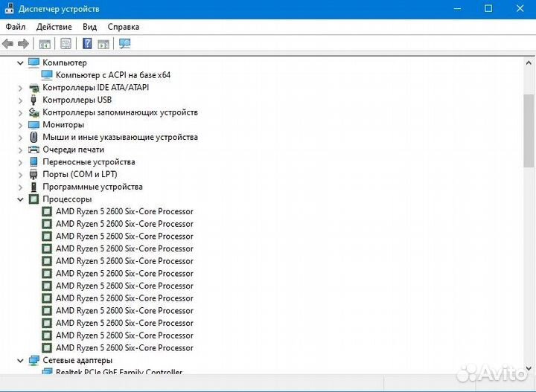Screen dimensions: 536x392
Task: Show or hide the console tree icon
Action: [45, 44]
